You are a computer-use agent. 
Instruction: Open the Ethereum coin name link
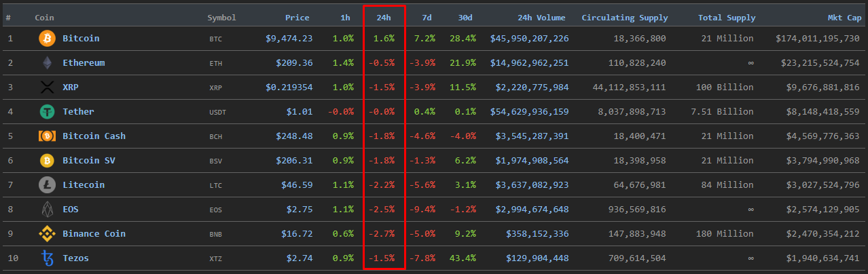[84, 63]
